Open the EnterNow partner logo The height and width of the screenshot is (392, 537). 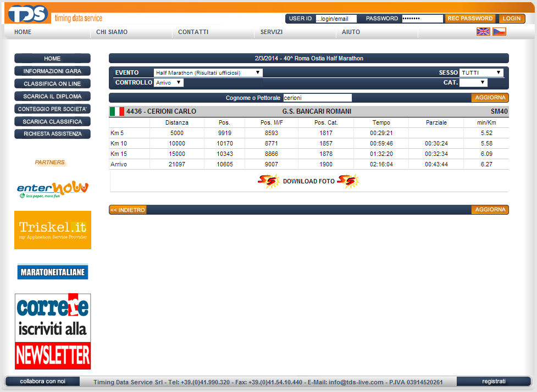point(53,189)
